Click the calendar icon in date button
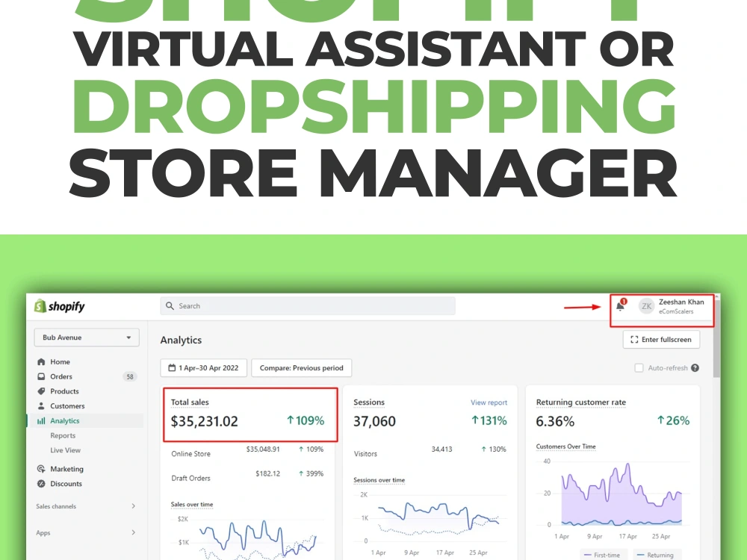Screen dimensions: 747x560 pos(172,367)
